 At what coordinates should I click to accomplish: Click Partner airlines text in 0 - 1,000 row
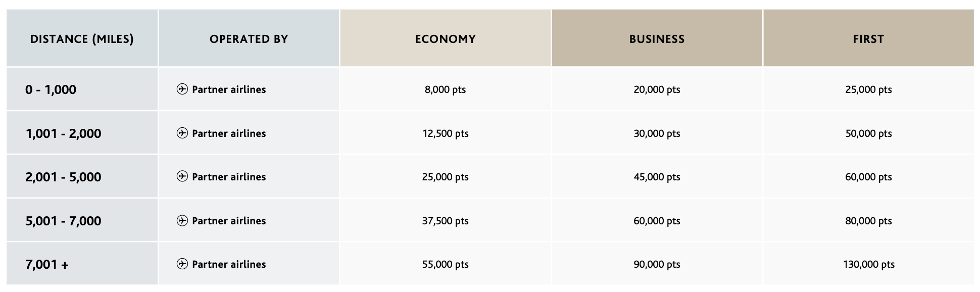click(x=229, y=89)
